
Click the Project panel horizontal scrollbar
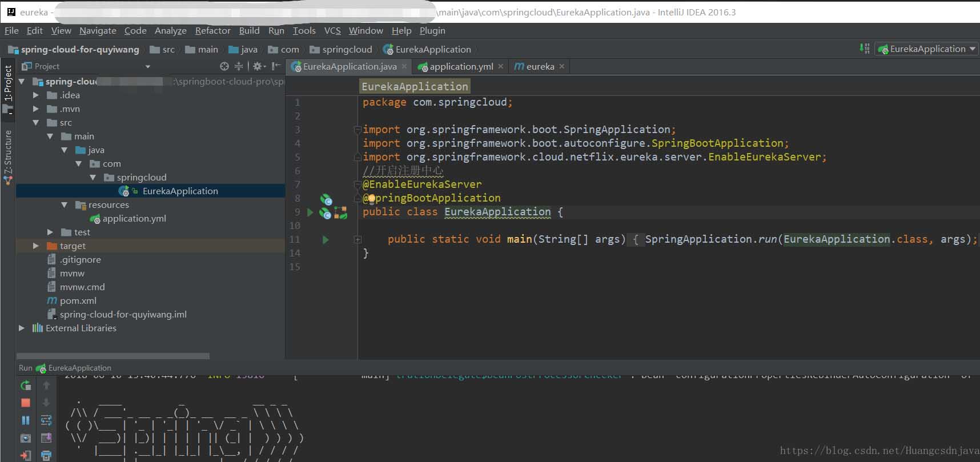click(113, 356)
